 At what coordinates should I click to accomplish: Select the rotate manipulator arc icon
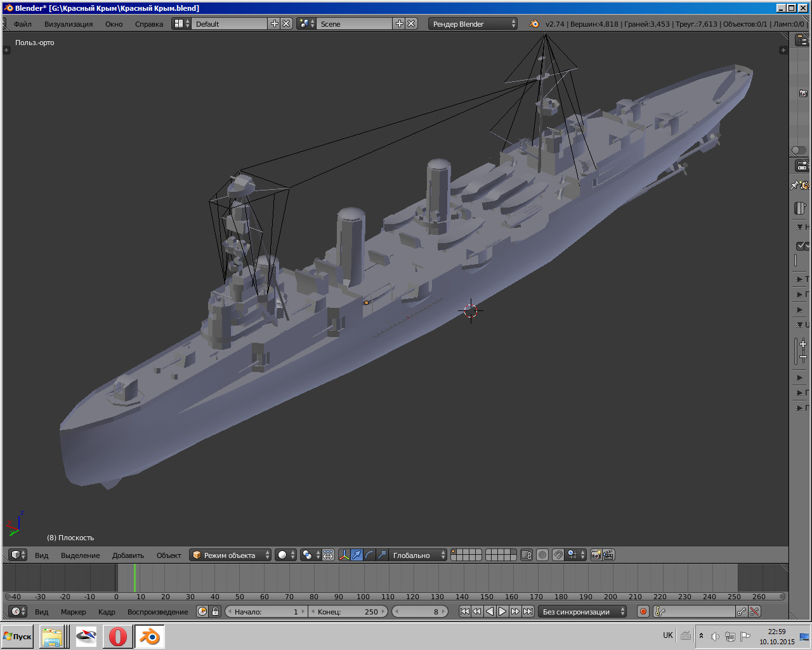click(x=369, y=555)
